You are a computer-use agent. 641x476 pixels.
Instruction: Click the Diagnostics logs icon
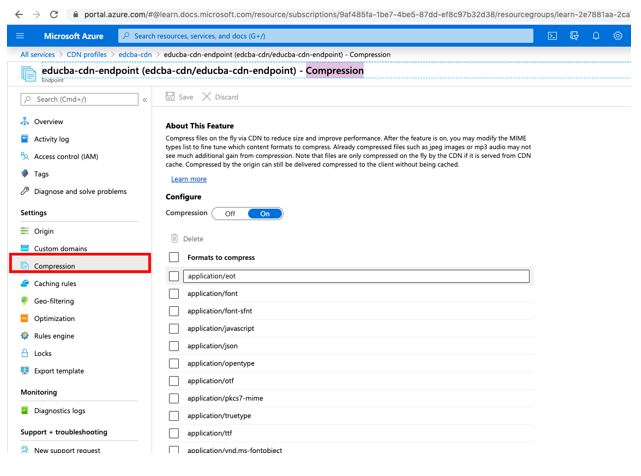coord(25,410)
